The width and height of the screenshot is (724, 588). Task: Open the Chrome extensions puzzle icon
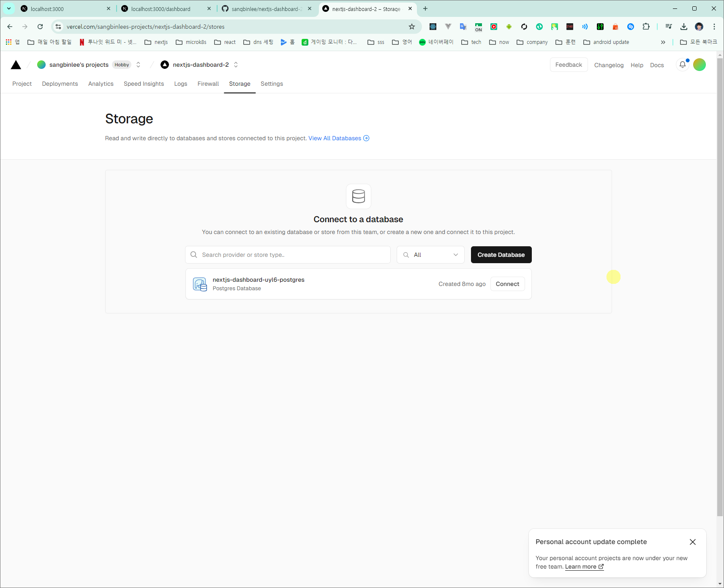(646, 27)
